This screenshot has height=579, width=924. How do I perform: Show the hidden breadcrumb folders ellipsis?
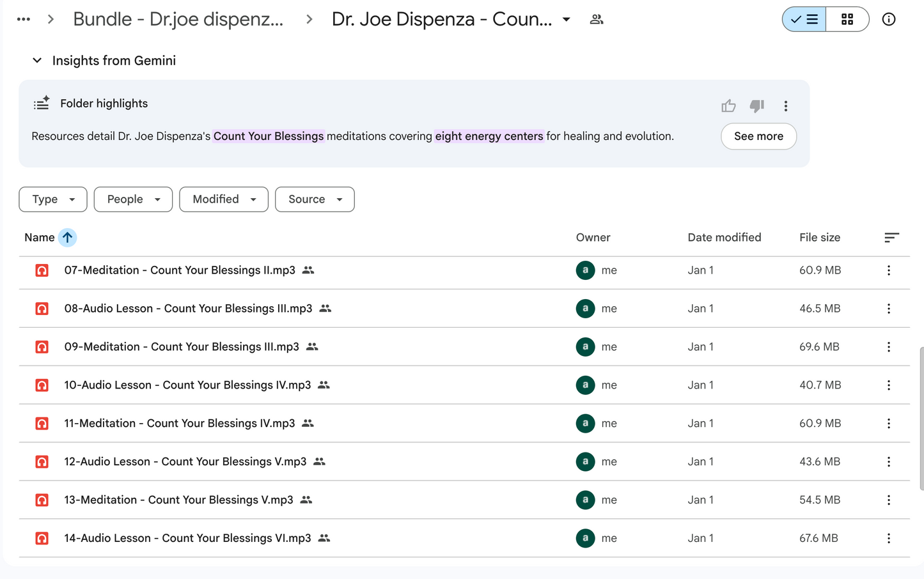(x=24, y=19)
